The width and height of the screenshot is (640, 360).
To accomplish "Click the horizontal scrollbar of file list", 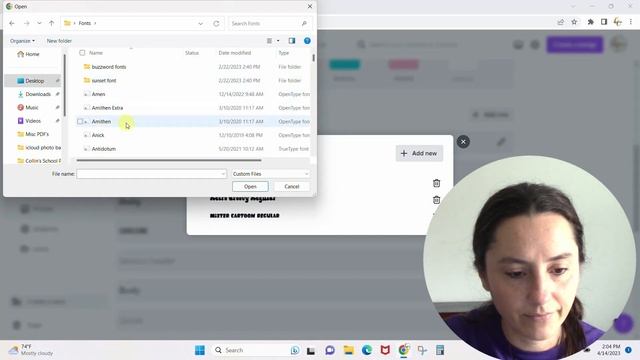I will pyautogui.click(x=169, y=160).
